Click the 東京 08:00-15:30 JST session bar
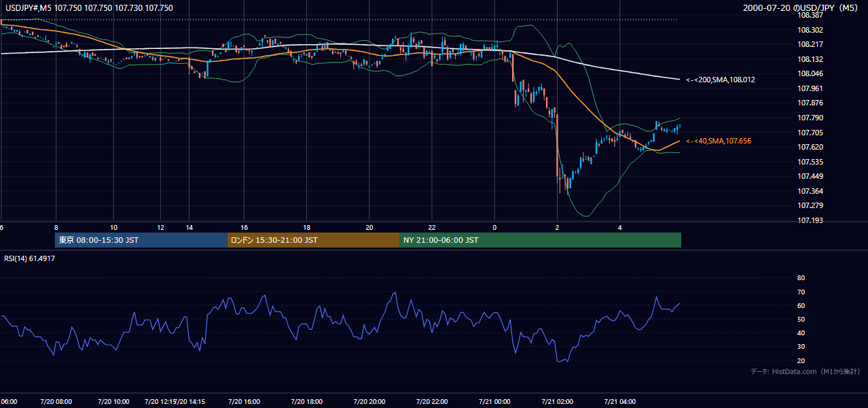868x408 pixels. coord(141,240)
